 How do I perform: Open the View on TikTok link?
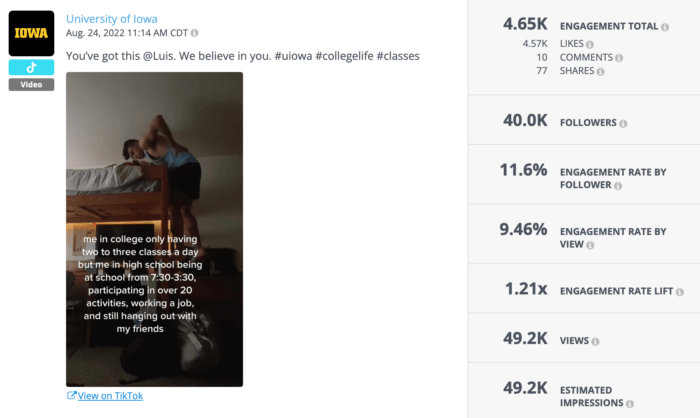[x=110, y=396]
